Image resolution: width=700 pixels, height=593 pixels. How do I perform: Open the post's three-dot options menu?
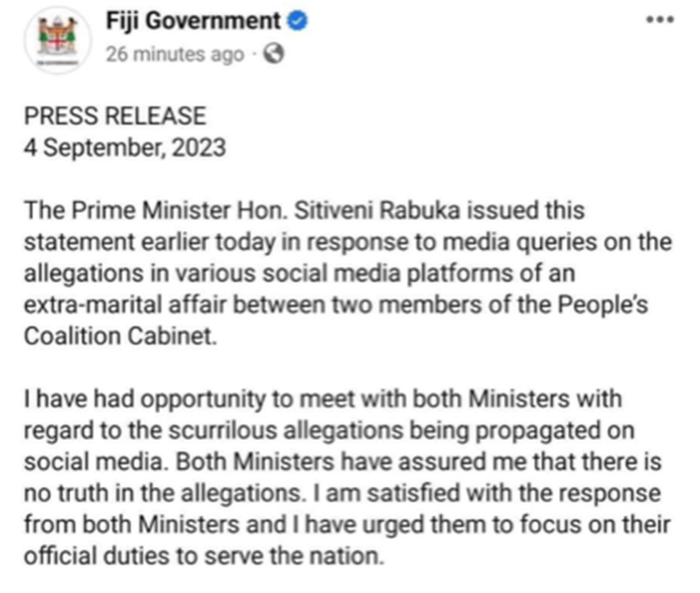(x=660, y=20)
